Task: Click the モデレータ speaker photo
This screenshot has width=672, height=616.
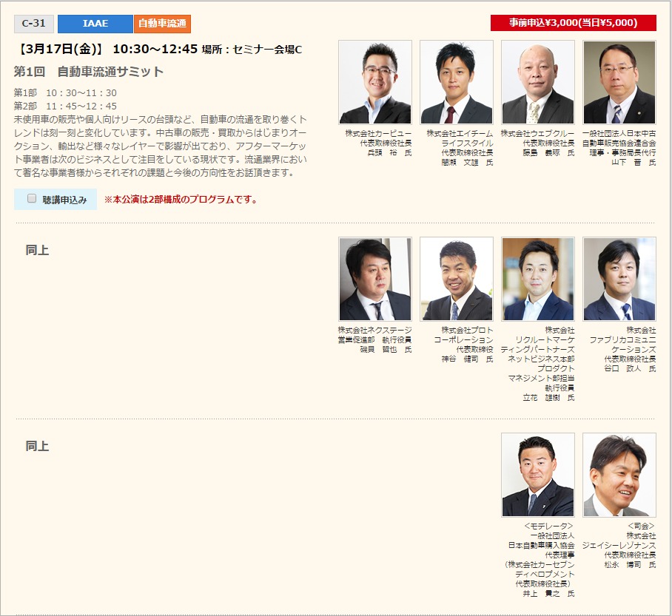Action: [x=538, y=475]
